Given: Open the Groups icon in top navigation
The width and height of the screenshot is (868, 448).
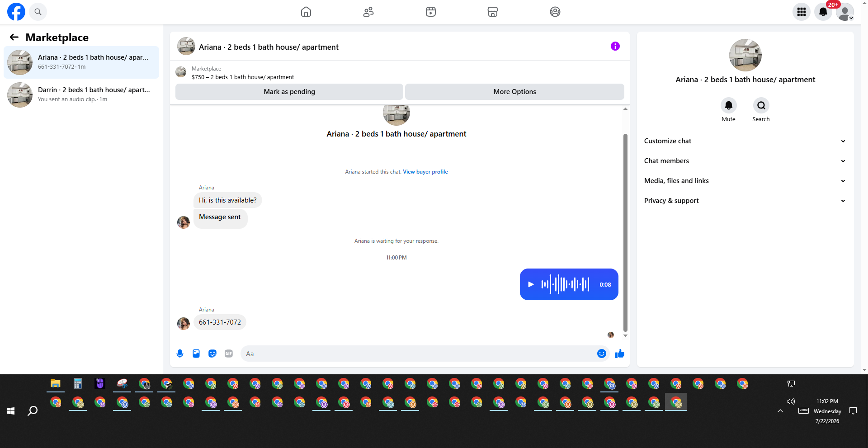Looking at the screenshot, I should coord(555,12).
